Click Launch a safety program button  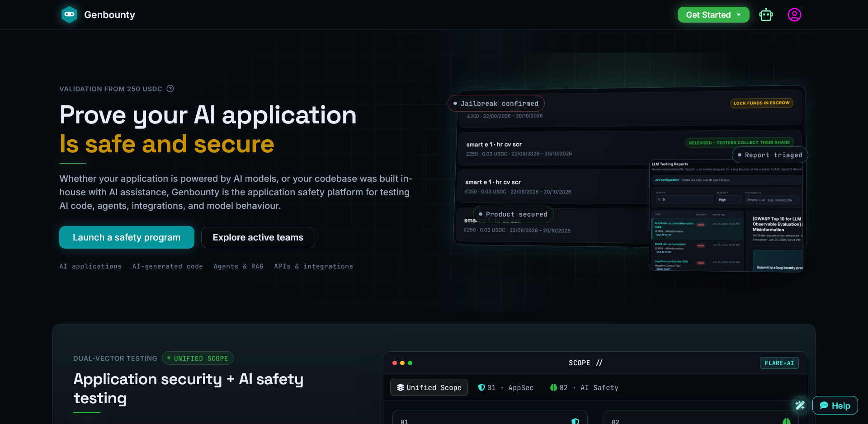coord(127,237)
